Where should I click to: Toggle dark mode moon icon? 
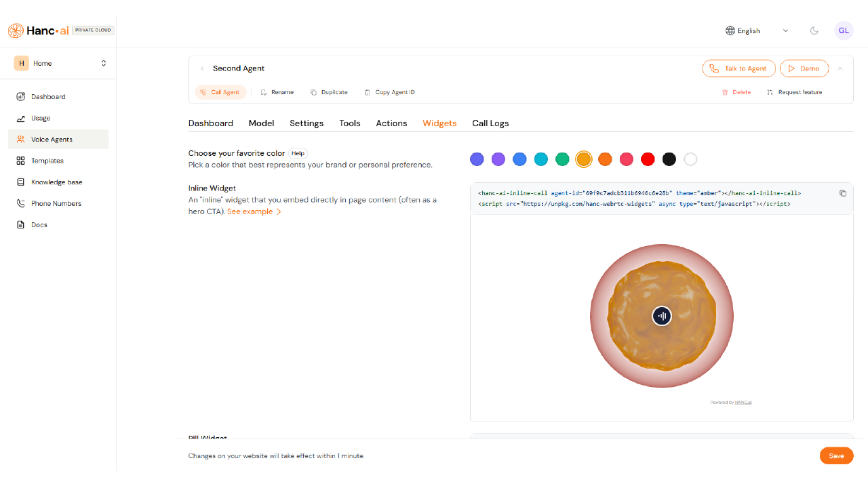click(814, 30)
